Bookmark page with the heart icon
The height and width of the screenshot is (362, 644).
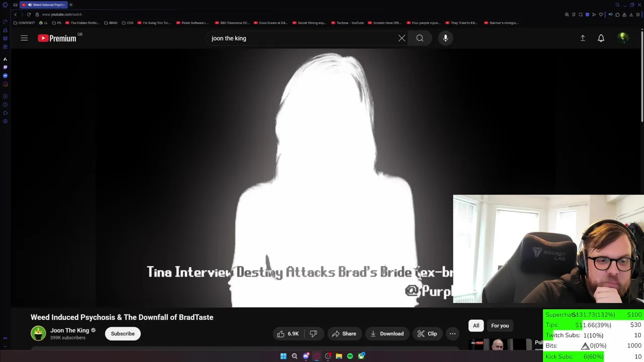tap(601, 15)
